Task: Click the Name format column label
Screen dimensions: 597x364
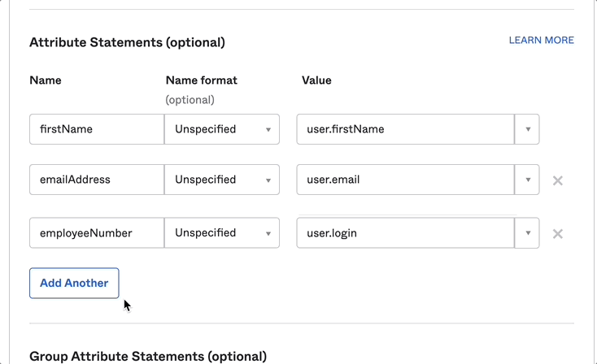Action: pyautogui.click(x=201, y=80)
